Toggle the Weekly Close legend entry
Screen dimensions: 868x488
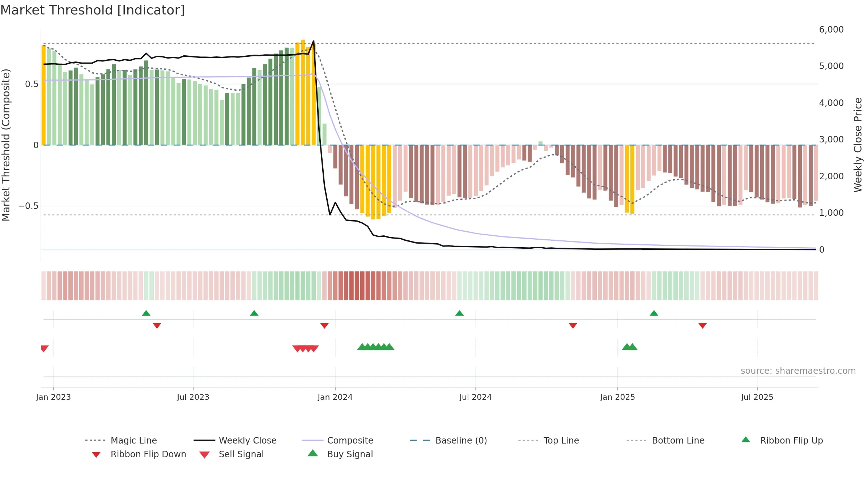[x=235, y=440]
